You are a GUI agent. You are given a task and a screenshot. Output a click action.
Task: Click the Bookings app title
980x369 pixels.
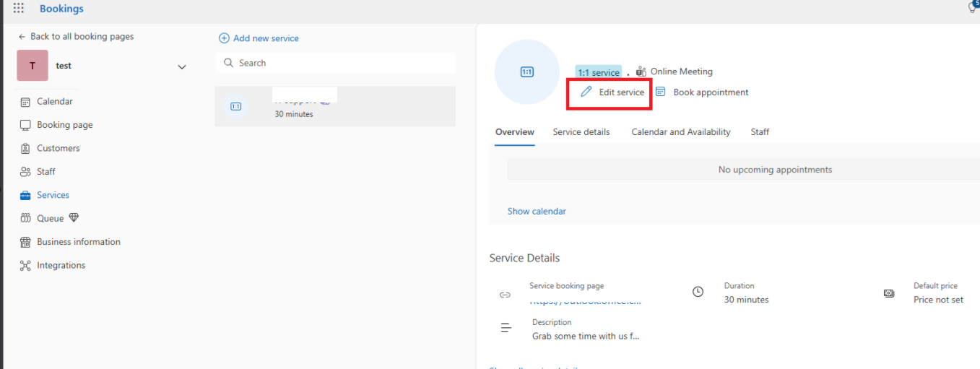pos(61,9)
